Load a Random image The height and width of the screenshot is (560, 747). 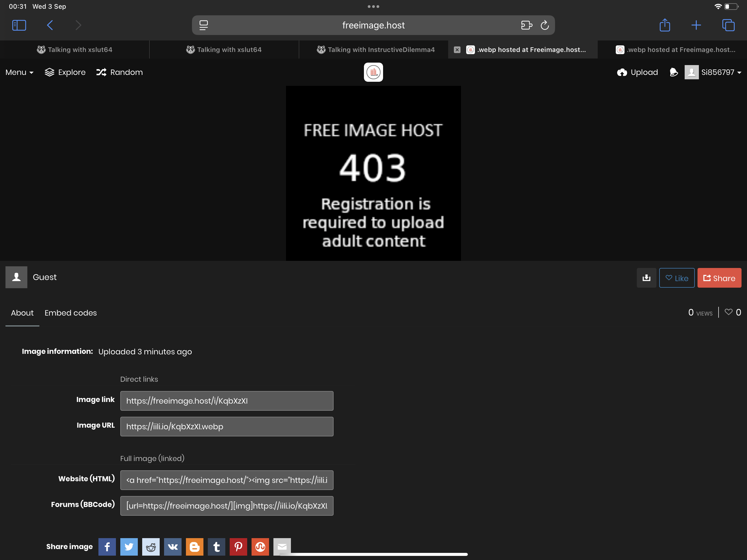(x=119, y=72)
